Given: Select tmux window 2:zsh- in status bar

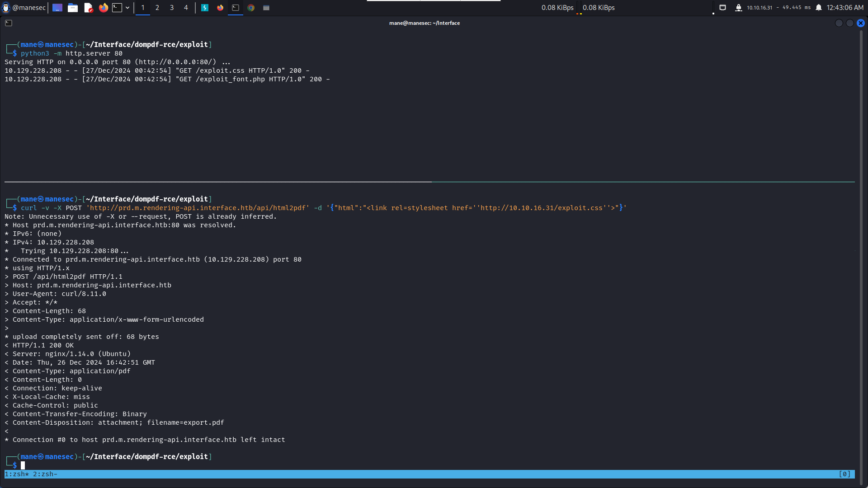Looking at the screenshot, I should (45, 474).
